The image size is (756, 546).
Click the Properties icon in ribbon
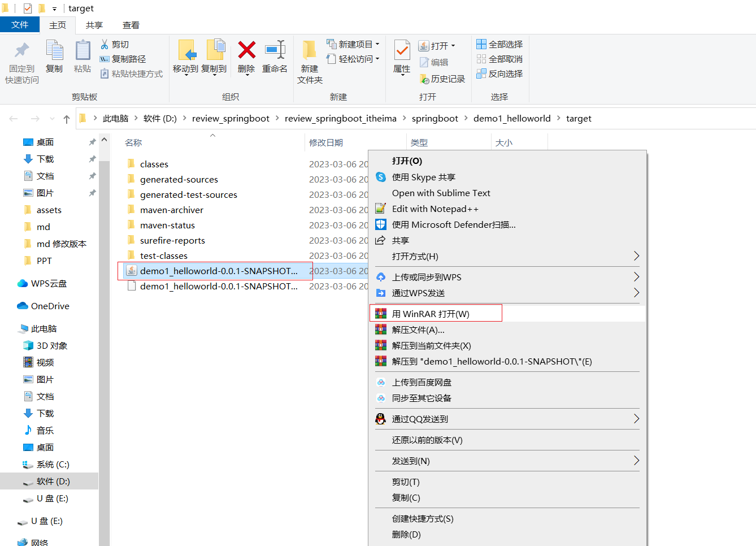pyautogui.click(x=402, y=51)
